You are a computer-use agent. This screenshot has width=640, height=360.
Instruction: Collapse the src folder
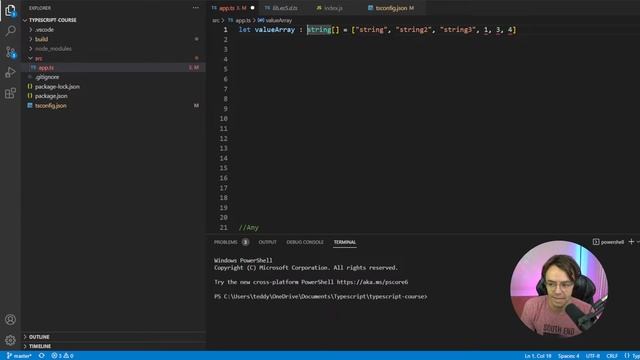point(38,58)
